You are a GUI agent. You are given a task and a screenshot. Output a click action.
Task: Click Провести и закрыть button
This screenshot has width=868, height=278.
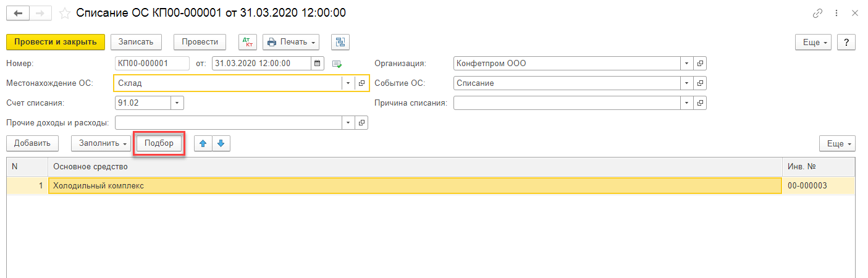[x=56, y=42]
